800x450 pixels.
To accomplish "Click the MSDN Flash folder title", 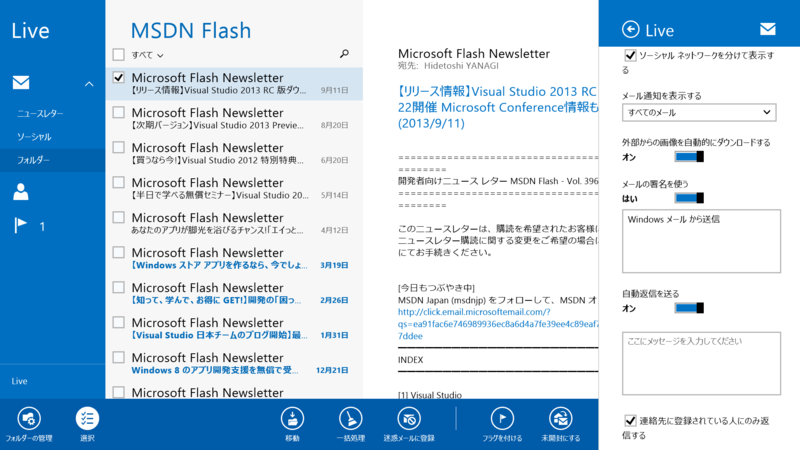I will coord(191,31).
